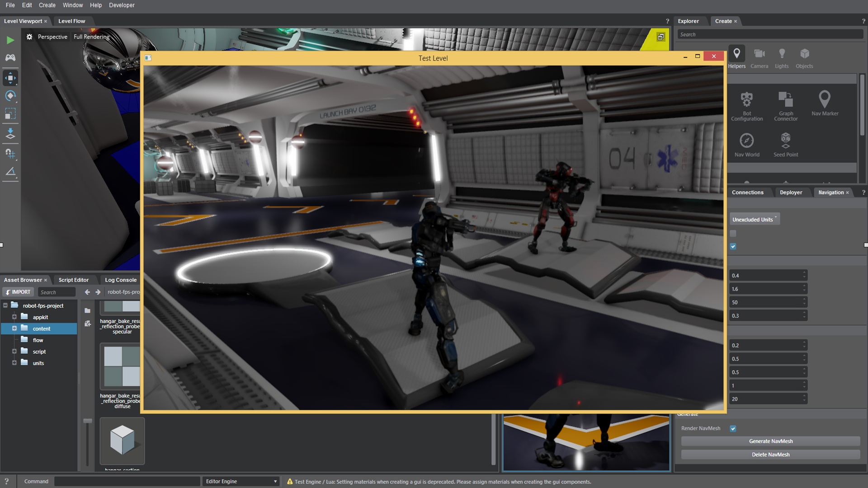This screenshot has height=488, width=868.
Task: Expand the appkit folder in tree
Action: click(x=14, y=317)
